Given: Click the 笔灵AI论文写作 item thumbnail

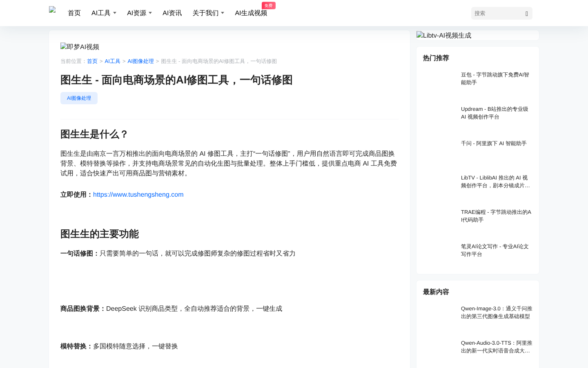Looking at the screenshot, I should click(x=439, y=254).
